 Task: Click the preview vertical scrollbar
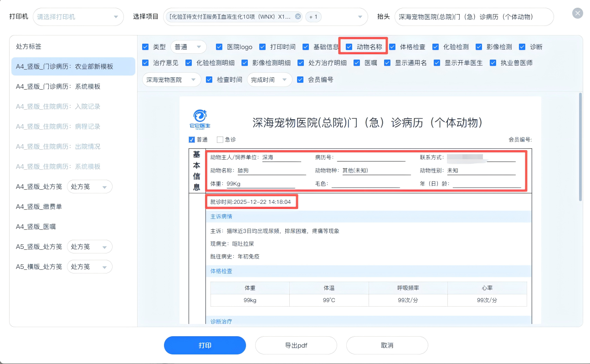pos(580,146)
